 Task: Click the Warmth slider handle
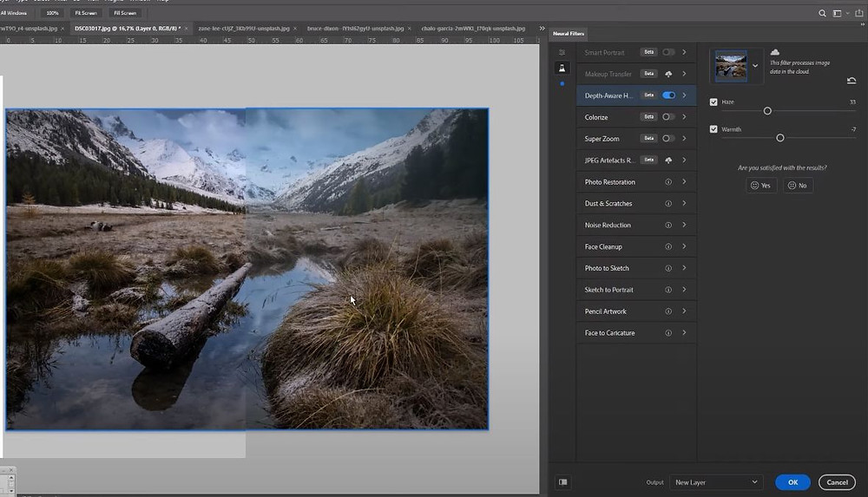780,138
